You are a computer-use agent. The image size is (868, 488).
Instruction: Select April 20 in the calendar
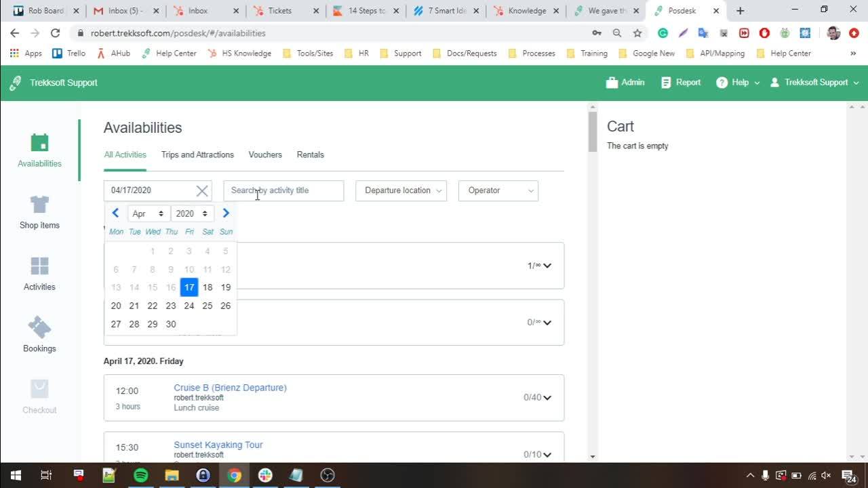(x=116, y=306)
